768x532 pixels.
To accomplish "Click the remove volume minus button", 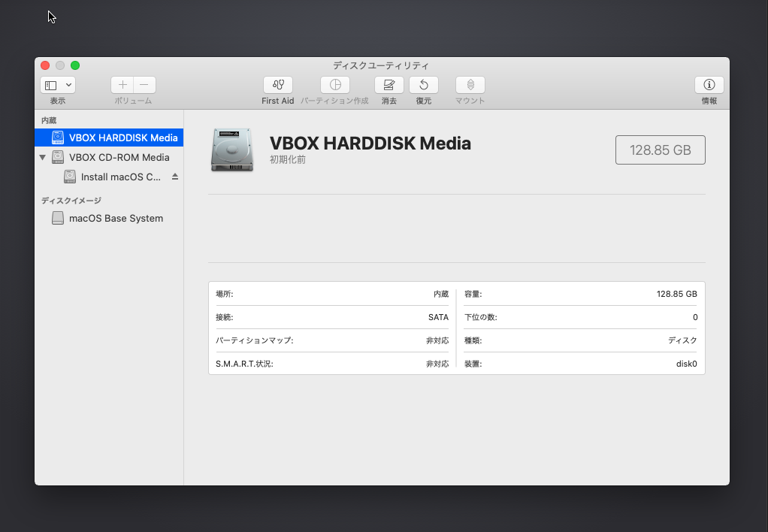I will coord(144,85).
